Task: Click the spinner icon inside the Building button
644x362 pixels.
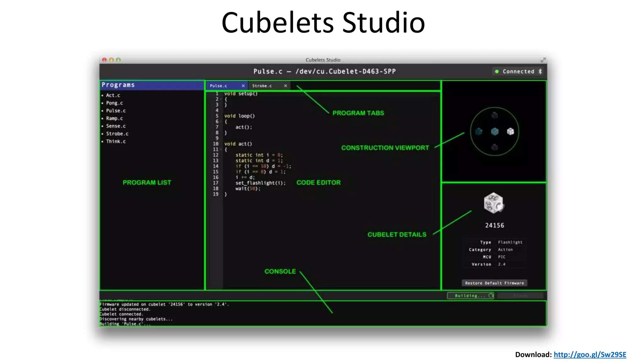Action: 491,296
